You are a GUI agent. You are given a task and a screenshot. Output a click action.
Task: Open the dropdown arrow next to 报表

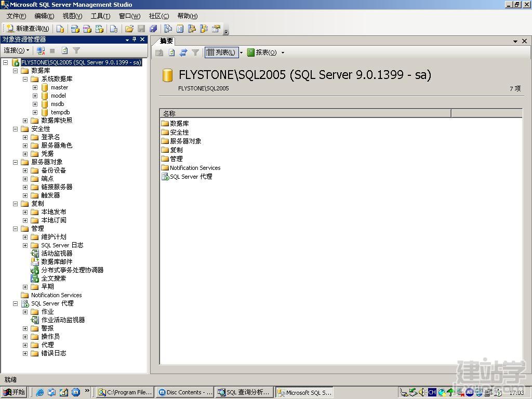283,52
